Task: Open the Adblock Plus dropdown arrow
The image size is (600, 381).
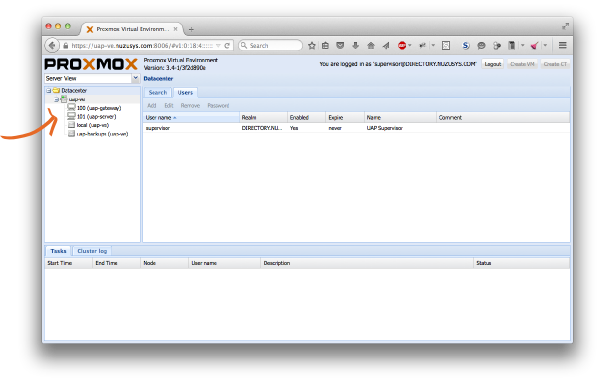Action: 410,46
